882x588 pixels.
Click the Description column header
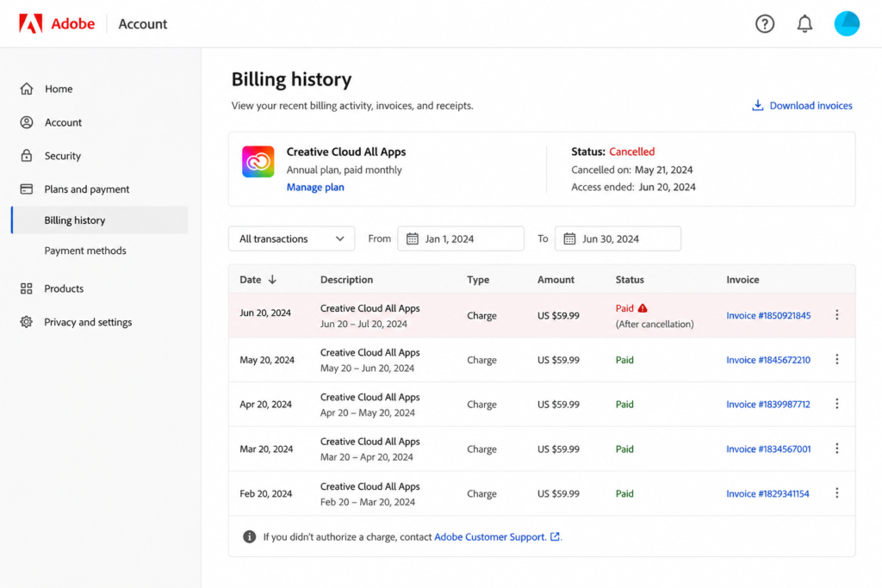346,280
